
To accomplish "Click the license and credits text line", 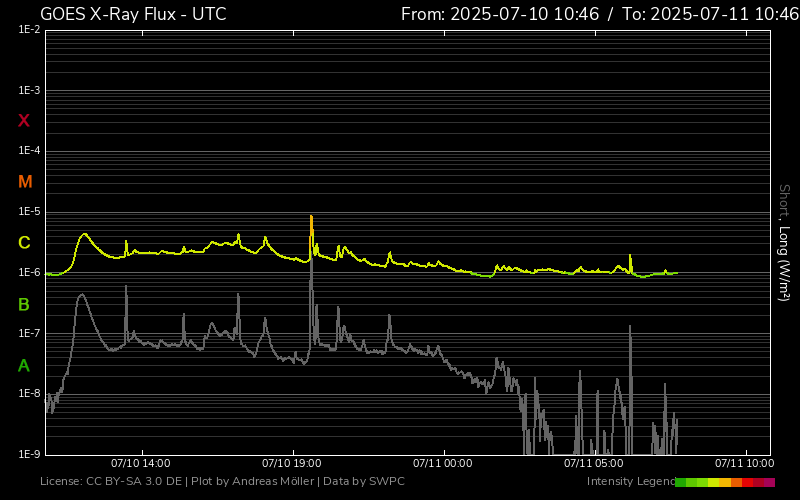I will (222, 482).
